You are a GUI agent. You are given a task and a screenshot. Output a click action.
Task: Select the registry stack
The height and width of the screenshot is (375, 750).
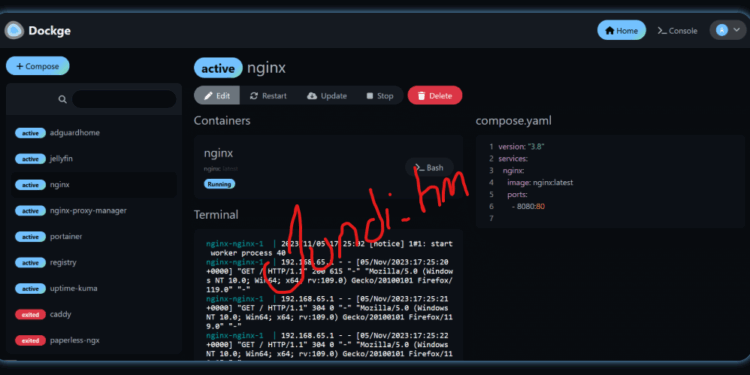click(x=94, y=263)
